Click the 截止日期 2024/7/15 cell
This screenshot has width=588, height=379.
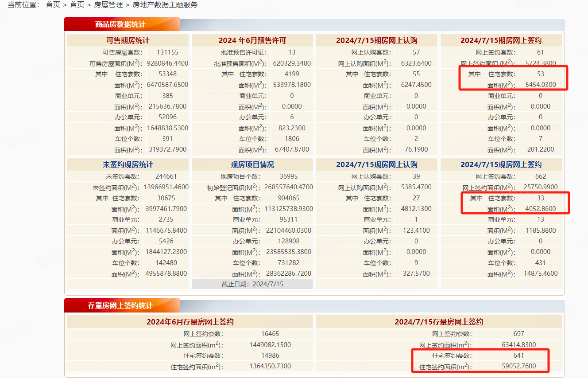pos(252,284)
